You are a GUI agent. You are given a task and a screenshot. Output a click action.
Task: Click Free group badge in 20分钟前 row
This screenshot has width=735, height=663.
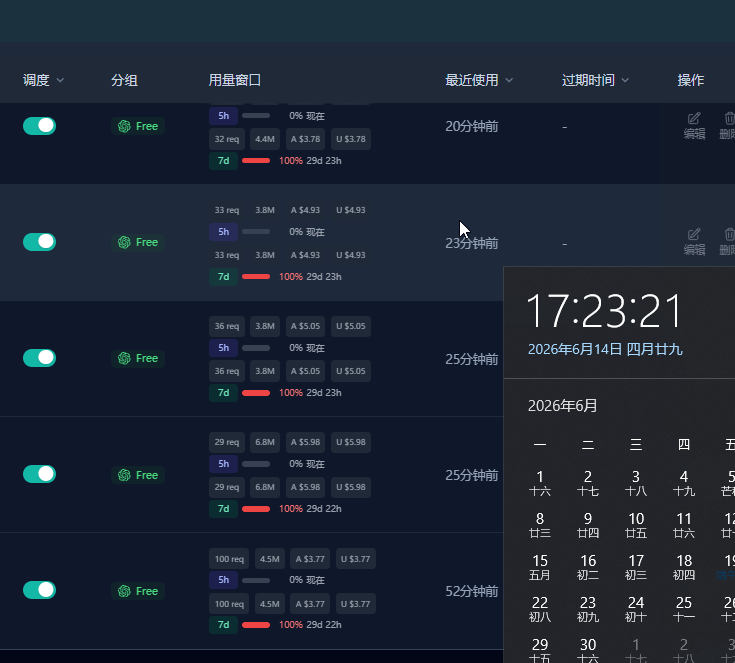tap(138, 126)
